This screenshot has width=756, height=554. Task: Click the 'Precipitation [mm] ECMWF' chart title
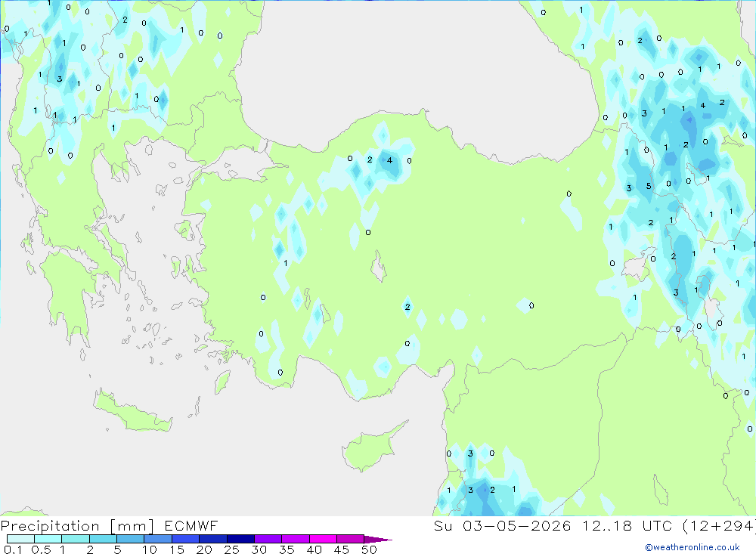pos(109,525)
